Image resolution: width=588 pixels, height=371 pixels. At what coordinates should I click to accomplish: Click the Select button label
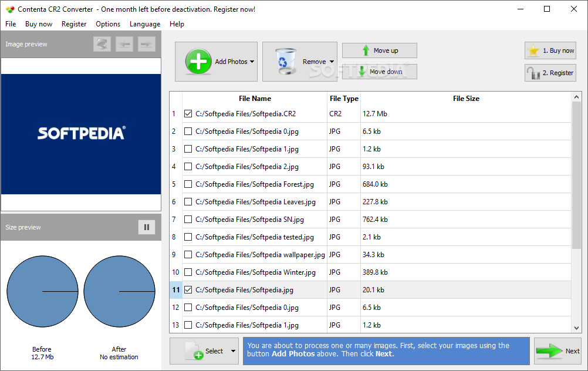[x=214, y=351]
